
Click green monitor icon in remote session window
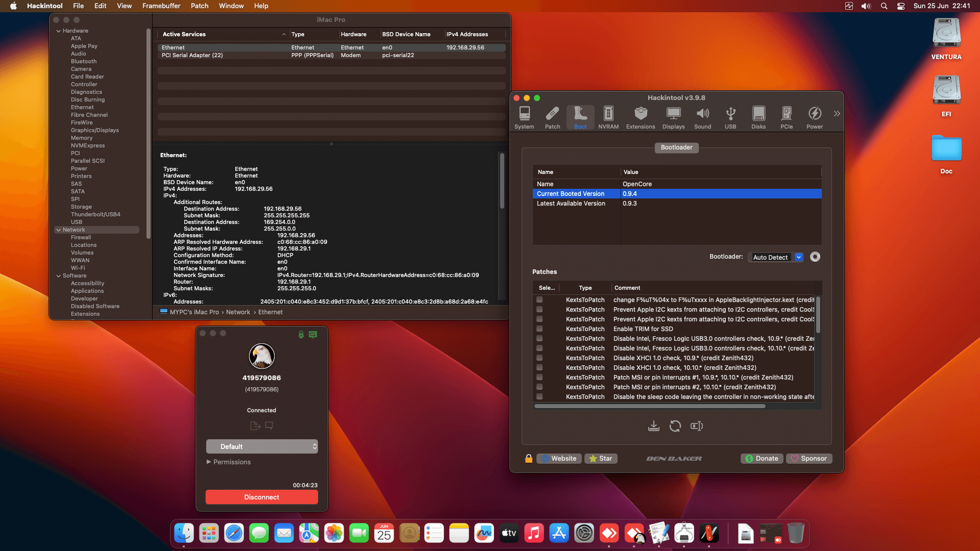[313, 334]
